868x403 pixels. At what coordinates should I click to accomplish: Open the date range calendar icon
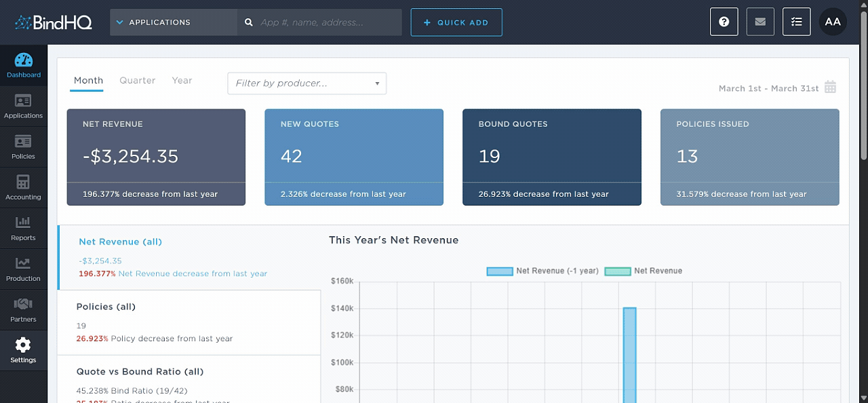click(830, 88)
